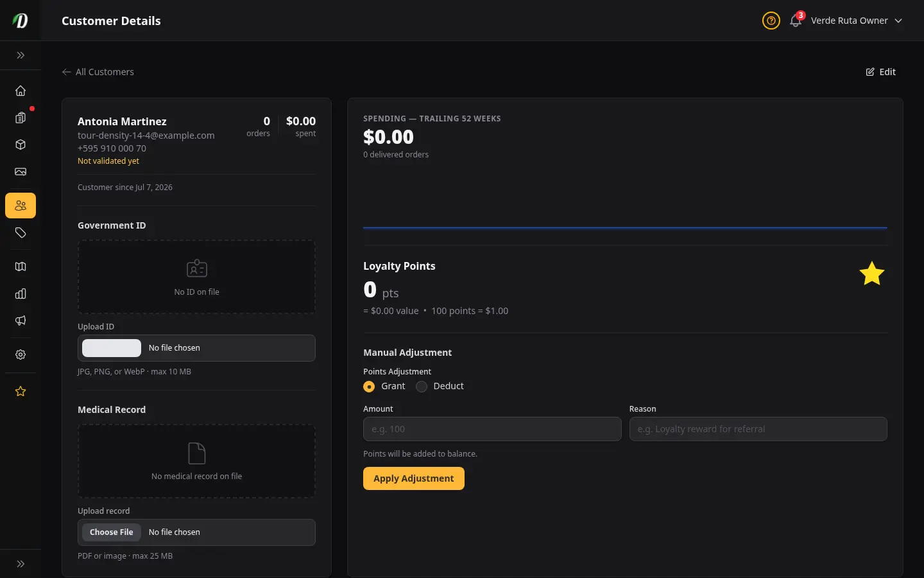Click the 'Not validated yet' status
Screen dimensions: 924x578
click(x=108, y=161)
